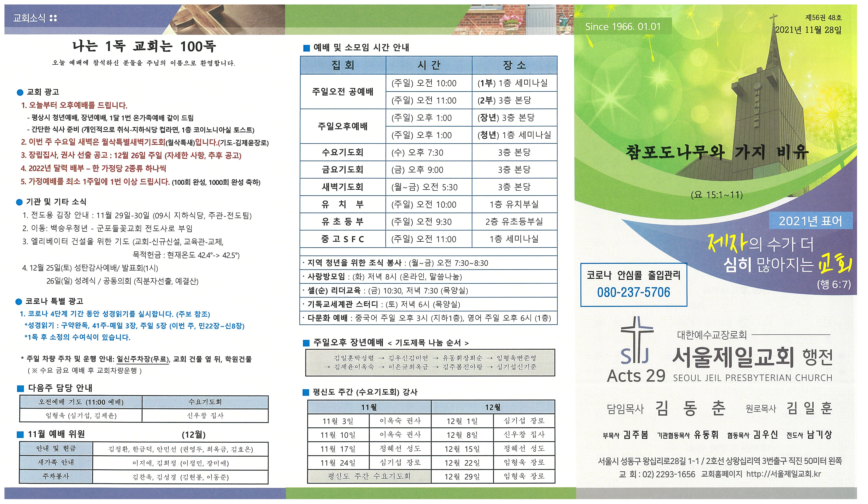Viewport: 868px width, 504px height.
Task: Click the blue square before 예배 및 소모임 시간 안내
Action: tap(306, 48)
